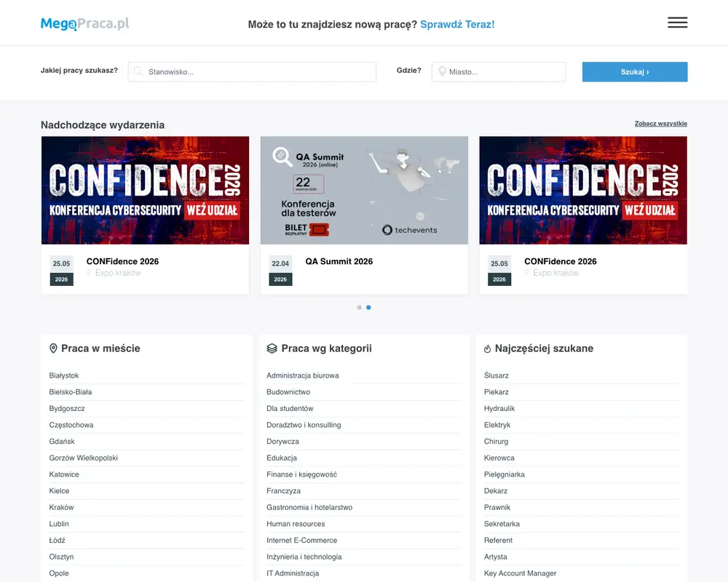Open Referent popular search
The height and width of the screenshot is (582, 728).
[498, 541]
